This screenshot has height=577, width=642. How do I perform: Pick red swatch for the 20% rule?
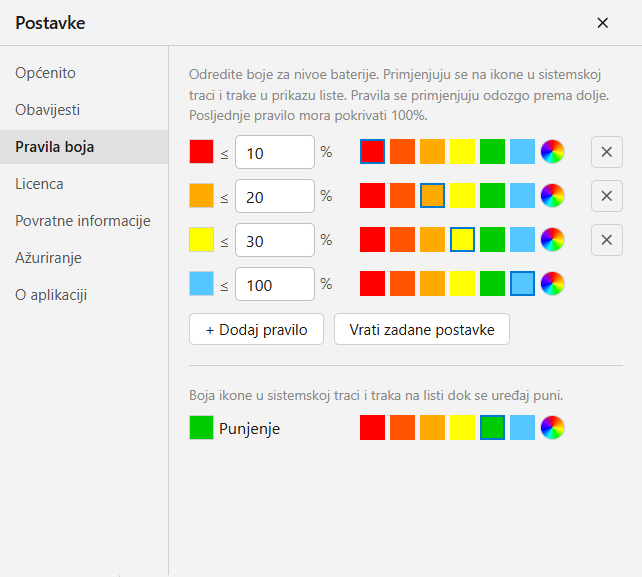pyautogui.click(x=372, y=196)
